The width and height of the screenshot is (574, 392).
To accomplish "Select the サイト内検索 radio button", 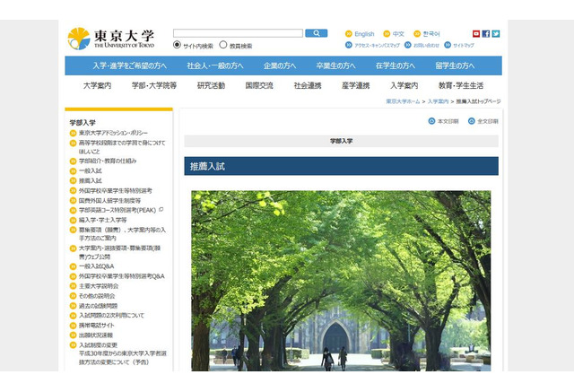I will (x=178, y=45).
